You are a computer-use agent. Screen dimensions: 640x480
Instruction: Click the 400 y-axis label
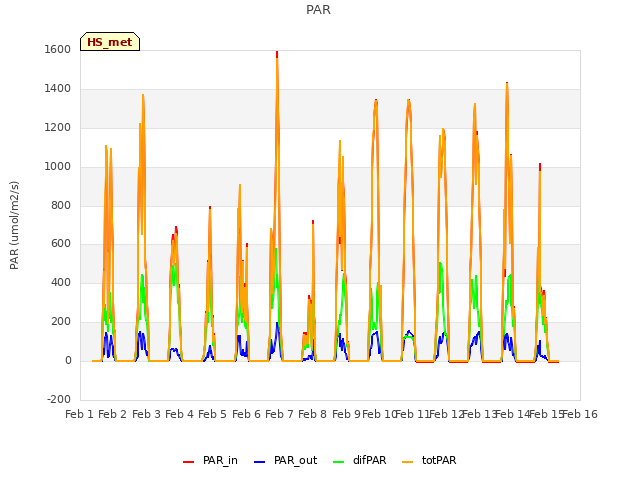61,282
